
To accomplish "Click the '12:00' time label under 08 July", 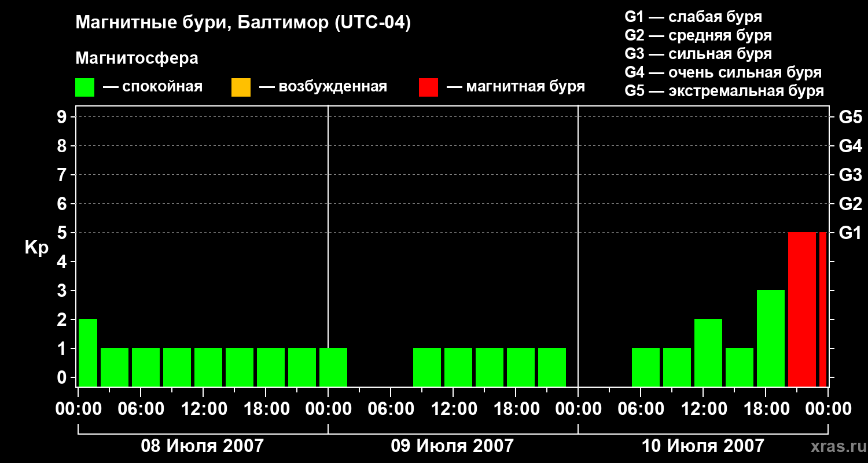I will tap(203, 409).
